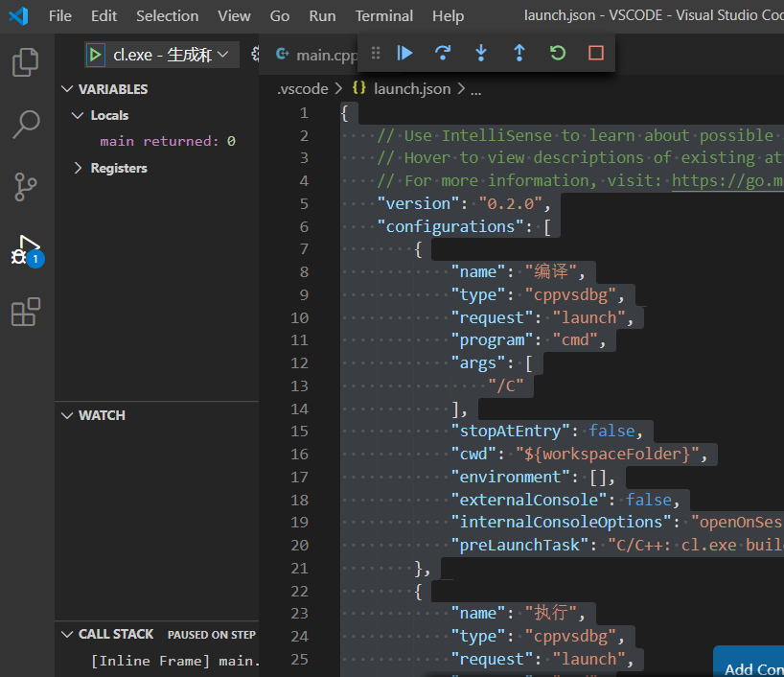Click the "cmd" program value

tap(575, 340)
